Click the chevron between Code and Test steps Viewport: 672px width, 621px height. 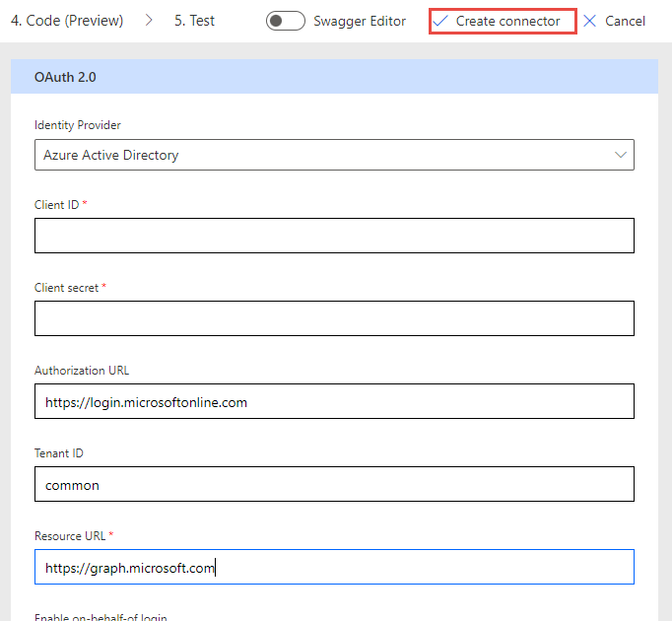click(x=149, y=20)
